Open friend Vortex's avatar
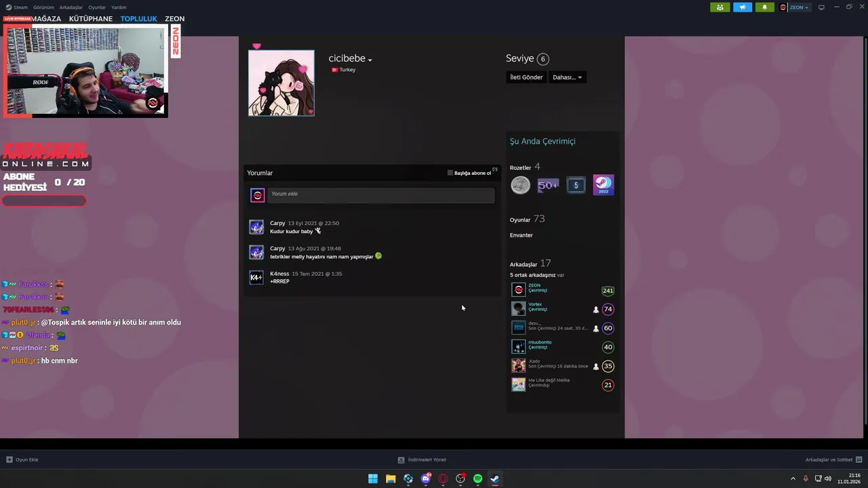The width and height of the screenshot is (868, 488). click(x=519, y=309)
